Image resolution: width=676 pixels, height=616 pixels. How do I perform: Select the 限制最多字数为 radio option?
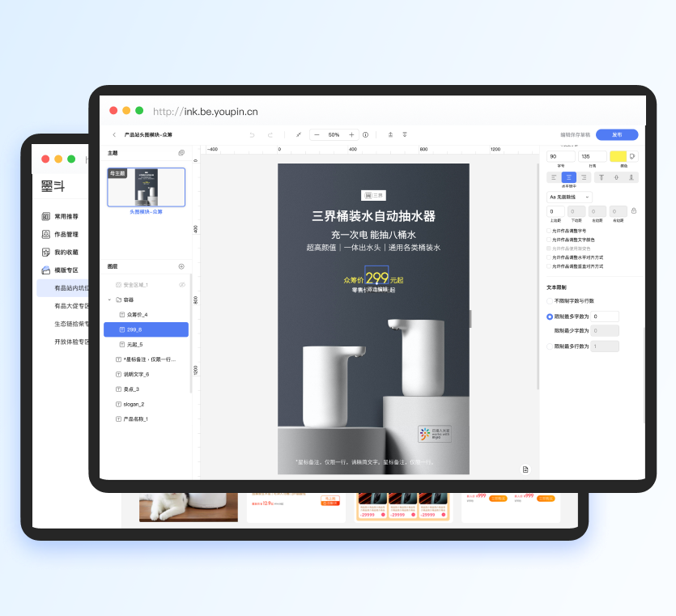pos(550,316)
